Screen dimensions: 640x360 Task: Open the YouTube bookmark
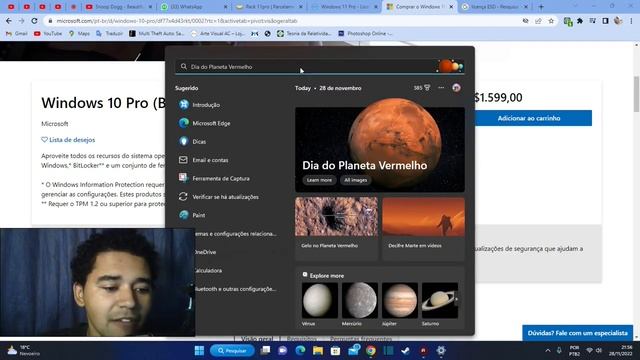[x=48, y=33]
